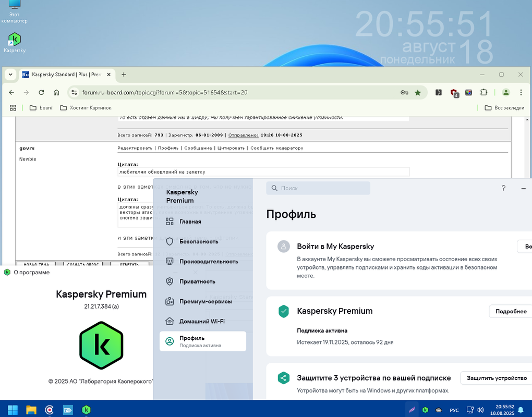Open File Explorer from the taskbar

coord(31,410)
